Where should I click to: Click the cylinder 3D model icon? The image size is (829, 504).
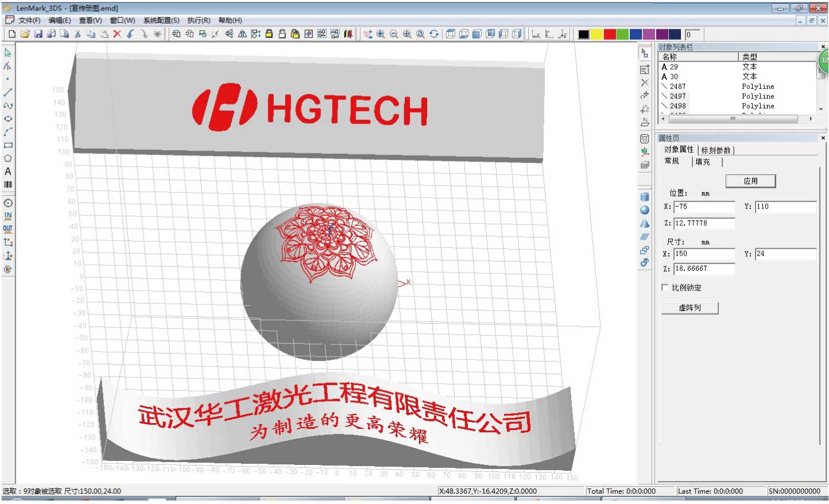[645, 197]
